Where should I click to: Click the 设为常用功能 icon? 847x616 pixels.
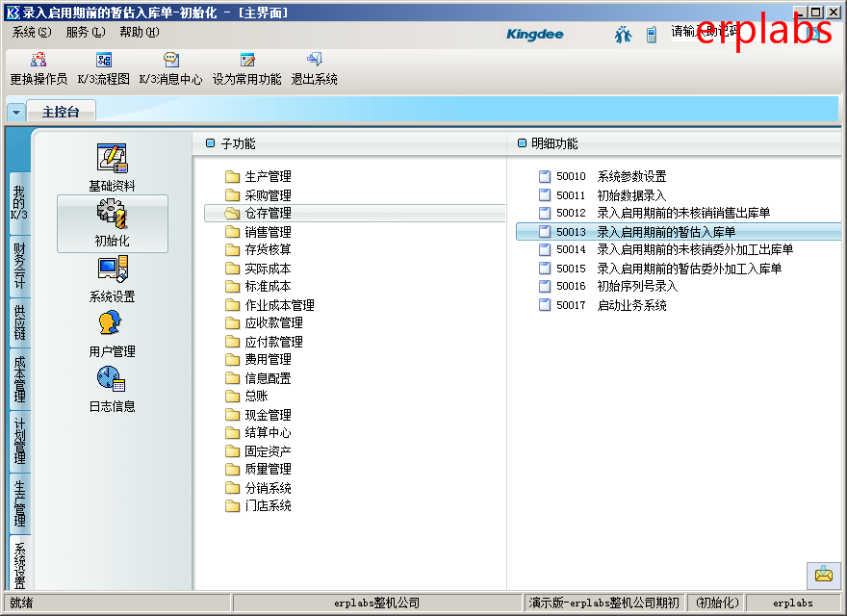point(247,60)
